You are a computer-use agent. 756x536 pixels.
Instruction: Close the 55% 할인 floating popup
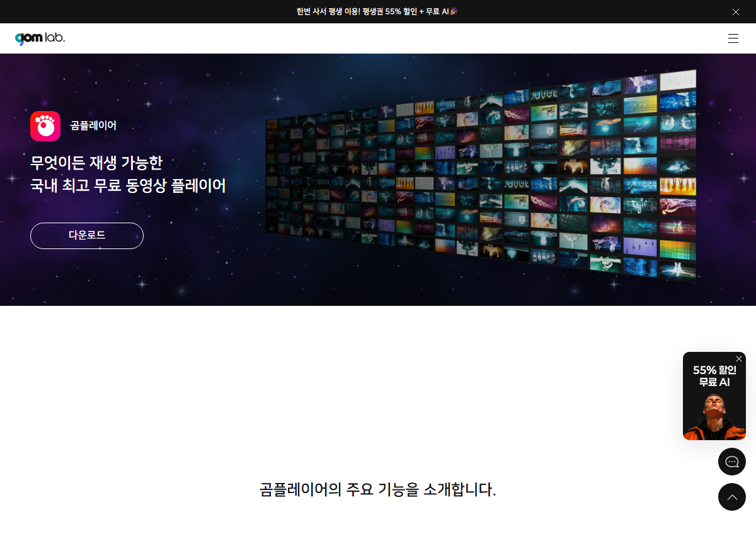739,359
